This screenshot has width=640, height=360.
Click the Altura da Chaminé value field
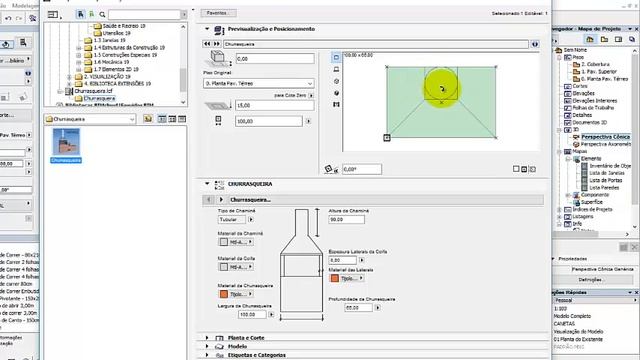pos(346,220)
